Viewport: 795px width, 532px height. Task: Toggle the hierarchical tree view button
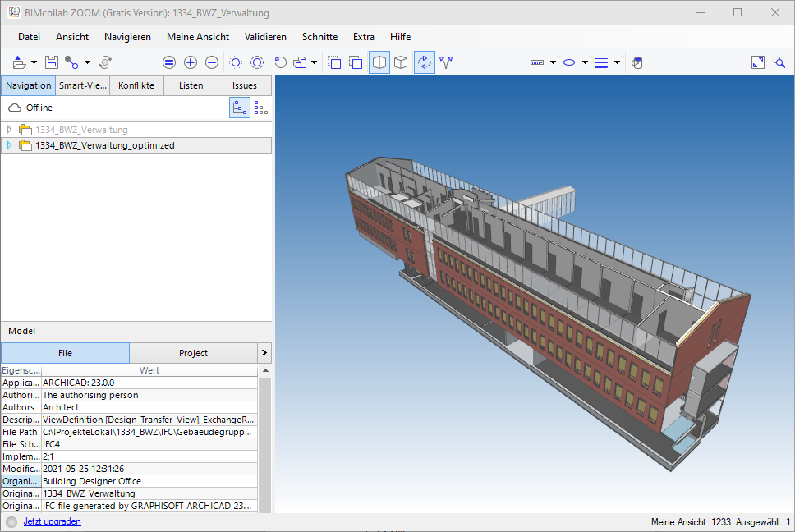[x=240, y=108]
